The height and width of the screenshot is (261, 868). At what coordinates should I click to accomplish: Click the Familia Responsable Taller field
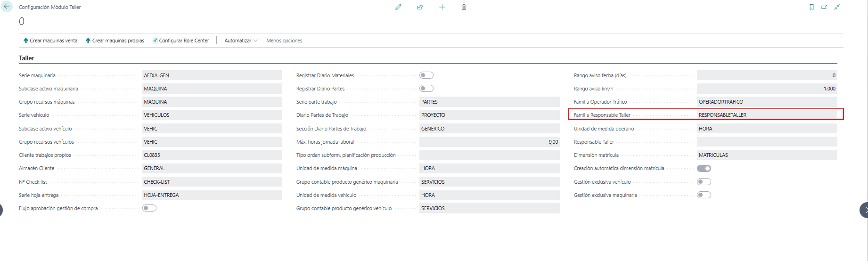pos(767,115)
